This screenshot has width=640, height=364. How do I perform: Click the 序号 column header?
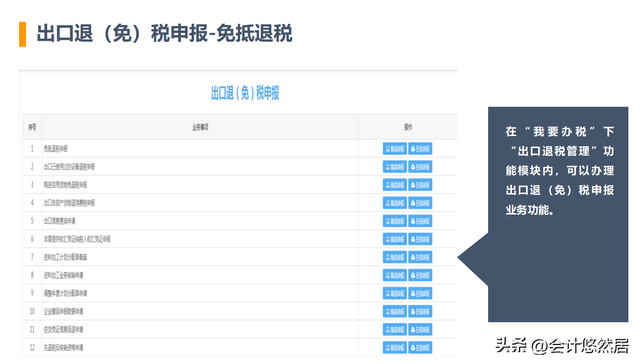click(x=32, y=127)
